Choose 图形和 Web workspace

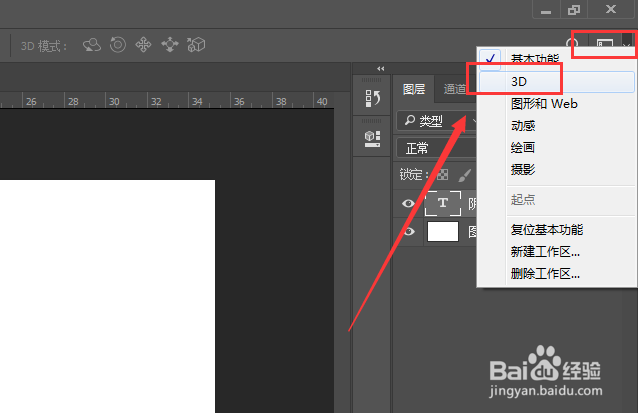(556, 104)
